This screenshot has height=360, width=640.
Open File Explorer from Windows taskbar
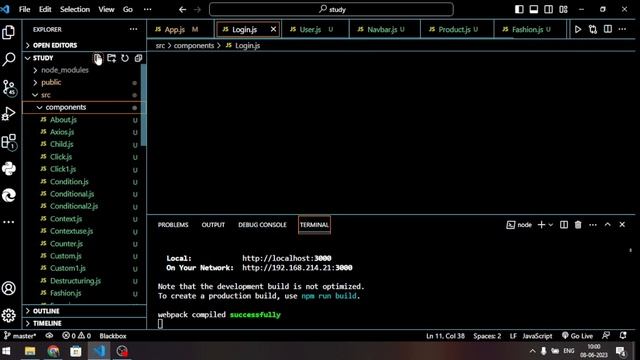point(30,351)
